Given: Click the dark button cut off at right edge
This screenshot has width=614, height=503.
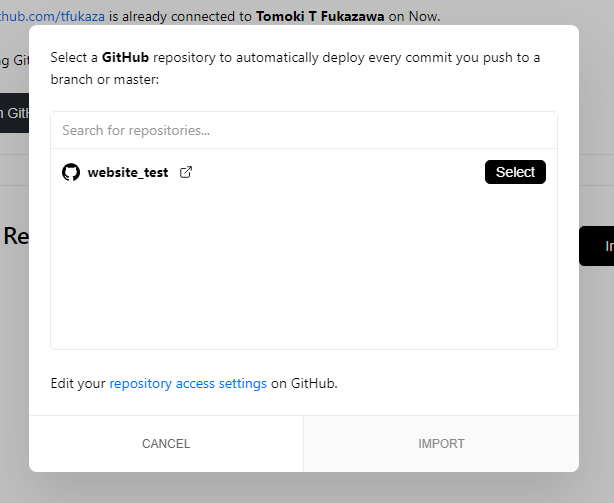Looking at the screenshot, I should coord(597,246).
